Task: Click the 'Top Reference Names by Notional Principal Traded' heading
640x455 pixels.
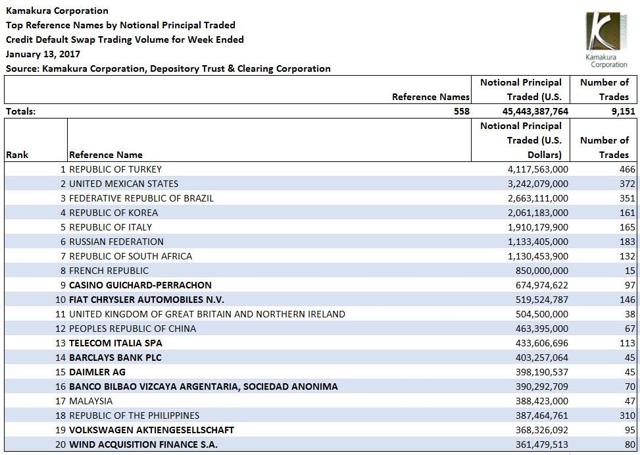Action: point(120,25)
